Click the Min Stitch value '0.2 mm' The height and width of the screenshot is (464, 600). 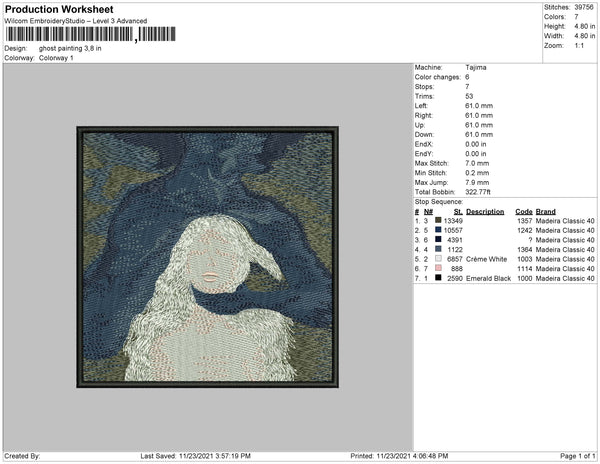[x=477, y=173]
